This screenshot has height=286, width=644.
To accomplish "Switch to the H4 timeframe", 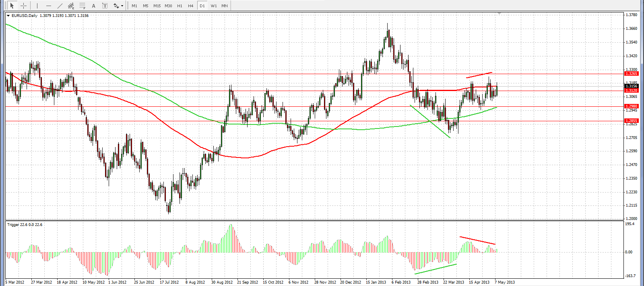I will pyautogui.click(x=191, y=6).
